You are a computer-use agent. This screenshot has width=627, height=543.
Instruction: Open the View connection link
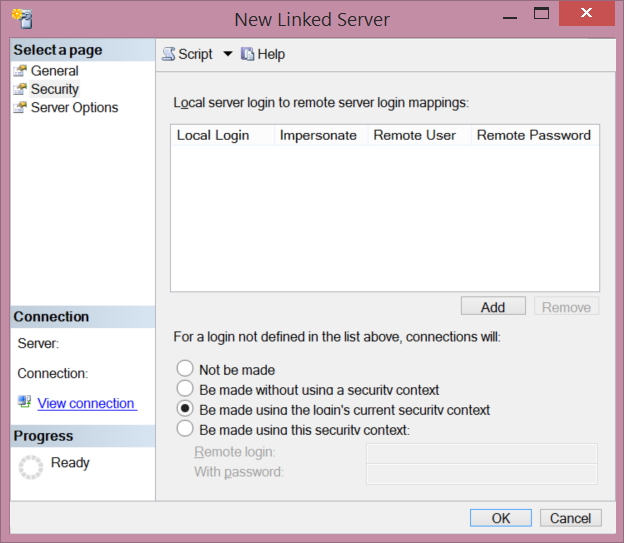86,403
